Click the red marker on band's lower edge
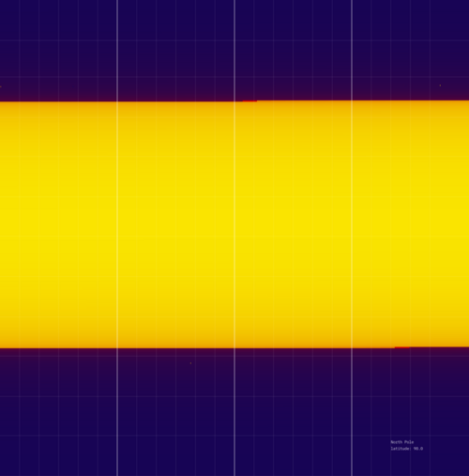The image size is (469, 476). pyautogui.click(x=402, y=347)
